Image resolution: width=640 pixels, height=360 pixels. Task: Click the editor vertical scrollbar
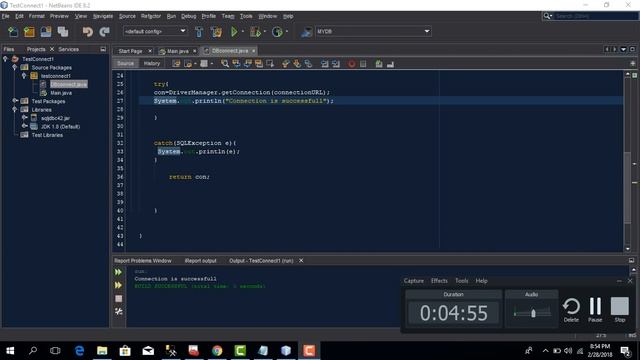(628, 188)
